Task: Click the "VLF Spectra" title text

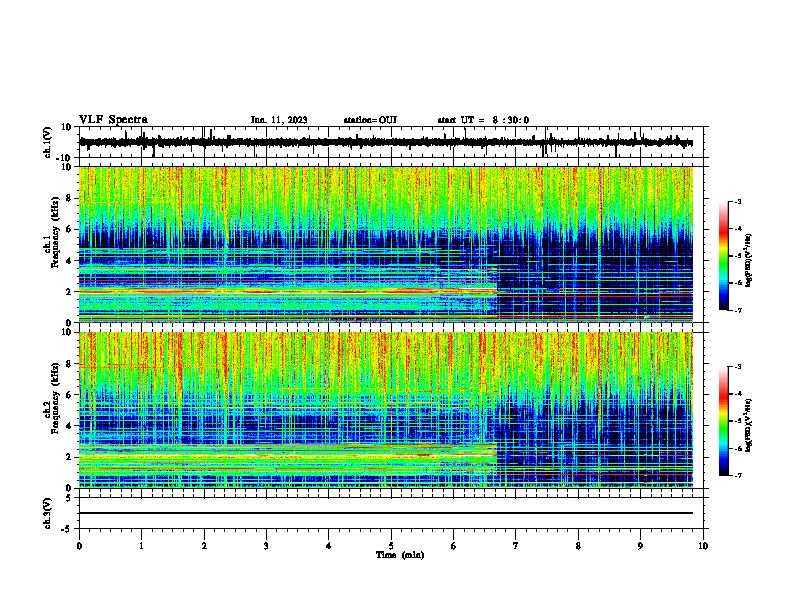Action: click(113, 120)
